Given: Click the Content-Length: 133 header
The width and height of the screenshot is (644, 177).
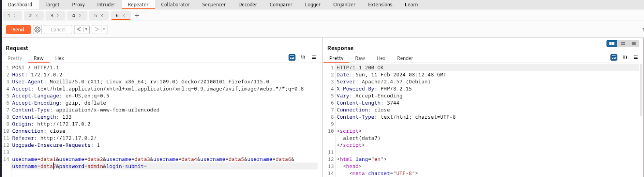Looking at the screenshot, I should coord(42,117).
